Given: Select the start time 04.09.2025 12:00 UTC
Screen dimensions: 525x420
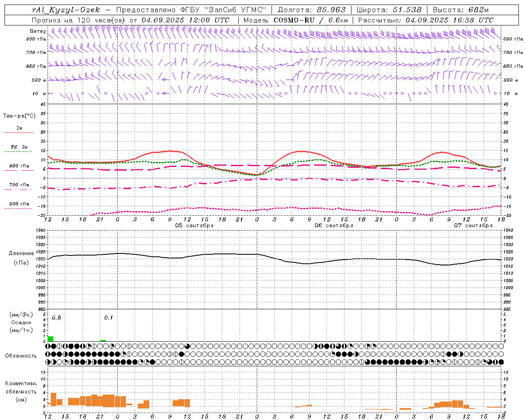Looking at the screenshot, I should (185, 20).
